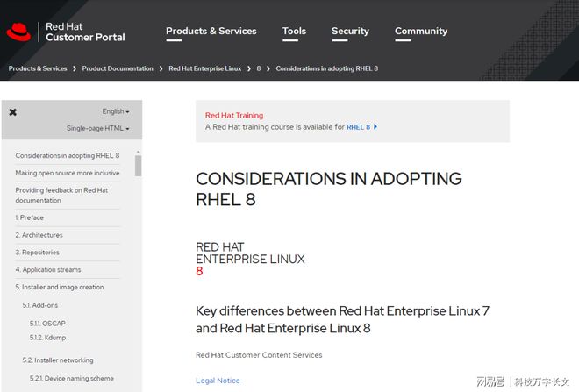Click Red Hat Enterprise Linux breadcrumb

tap(205, 68)
